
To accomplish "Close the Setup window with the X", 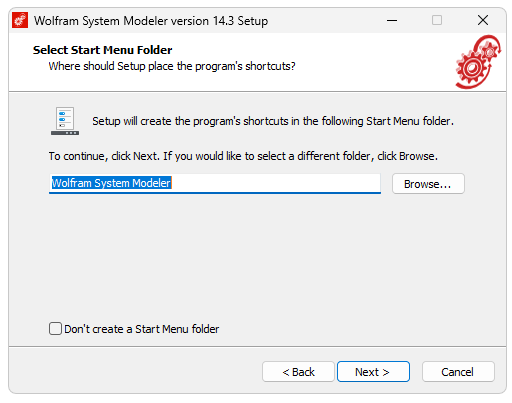I will pos(483,20).
